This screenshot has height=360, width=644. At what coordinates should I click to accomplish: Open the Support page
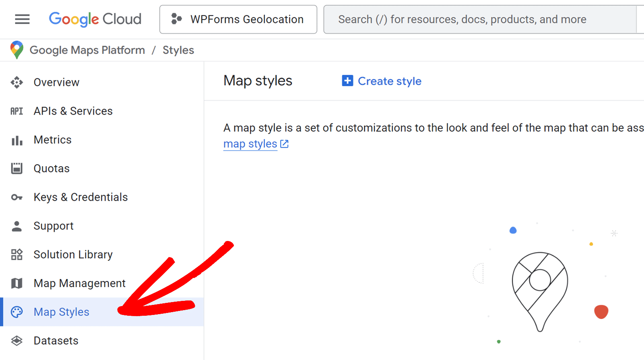pos(102,226)
